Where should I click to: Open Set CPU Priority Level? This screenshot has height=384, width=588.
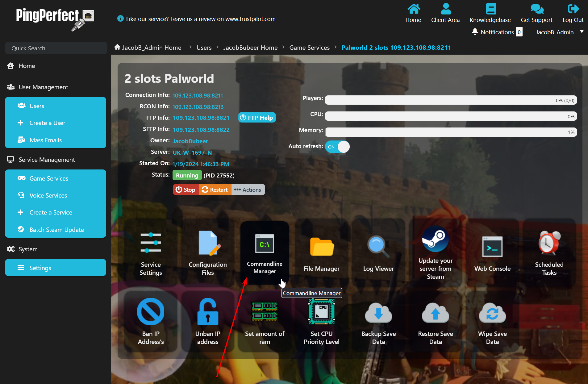point(322,312)
